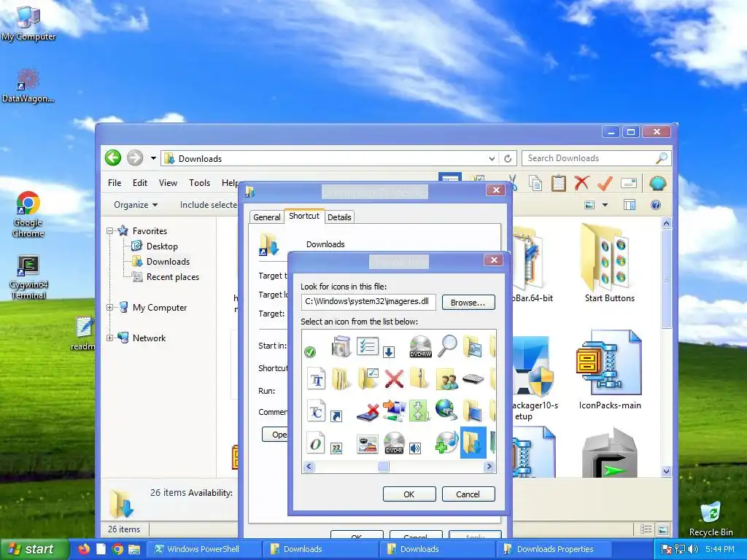Select the TT font file icon
747x560 pixels.
click(317, 379)
